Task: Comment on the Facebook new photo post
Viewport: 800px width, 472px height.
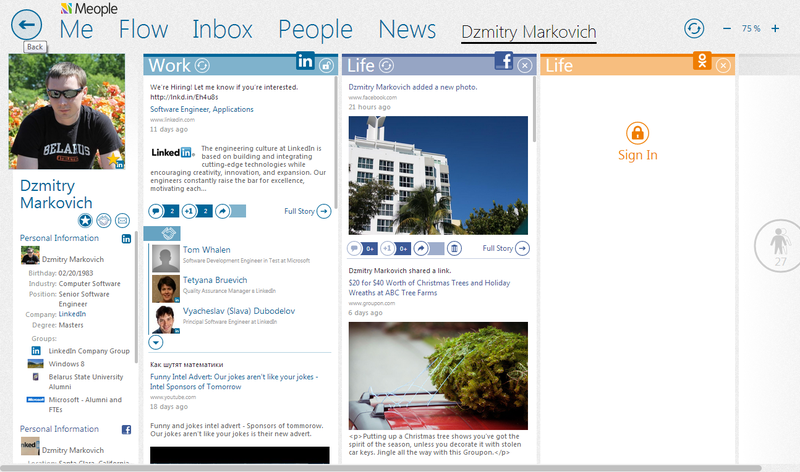Action: (354, 249)
